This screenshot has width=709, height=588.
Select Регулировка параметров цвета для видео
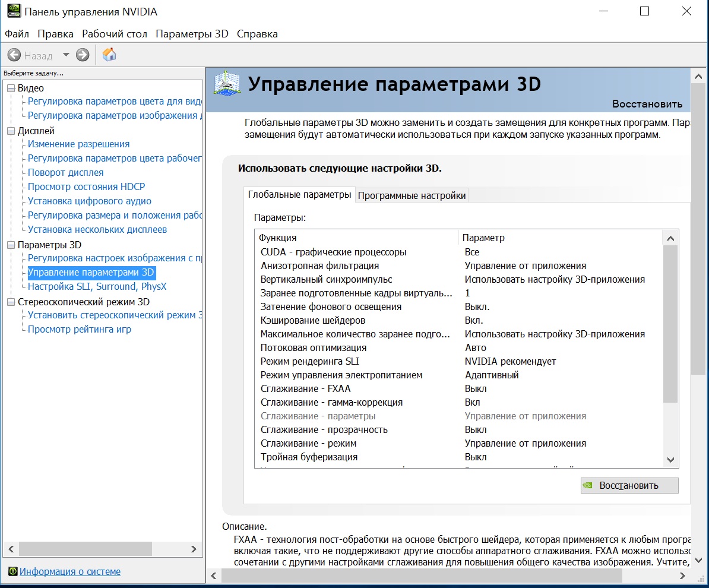115,102
